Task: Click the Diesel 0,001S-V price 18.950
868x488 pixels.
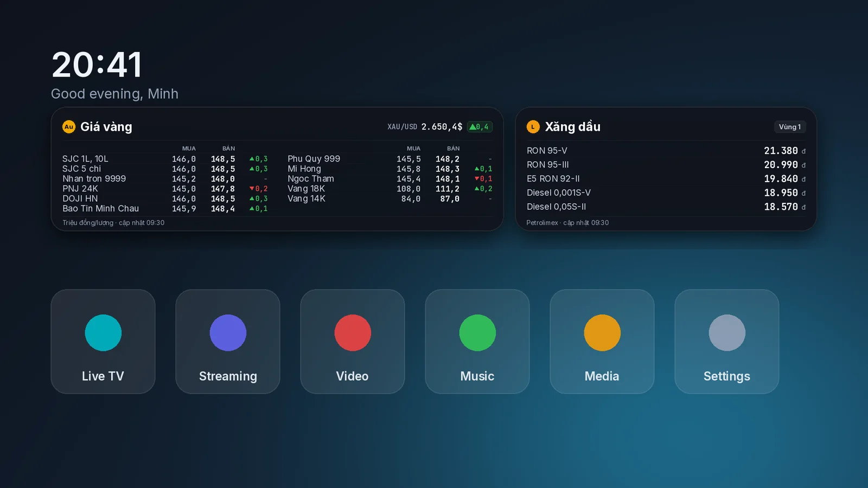Action: point(781,193)
